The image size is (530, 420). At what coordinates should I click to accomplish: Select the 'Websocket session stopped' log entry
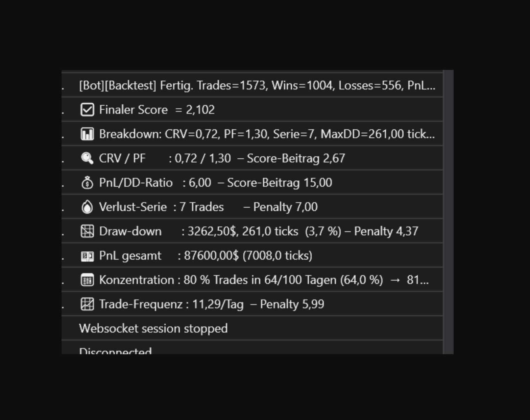(x=153, y=329)
